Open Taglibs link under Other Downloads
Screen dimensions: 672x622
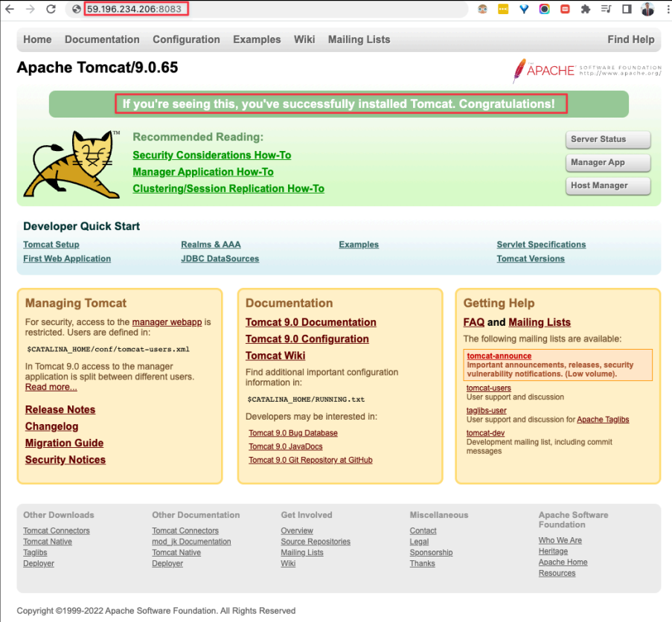click(x=35, y=552)
